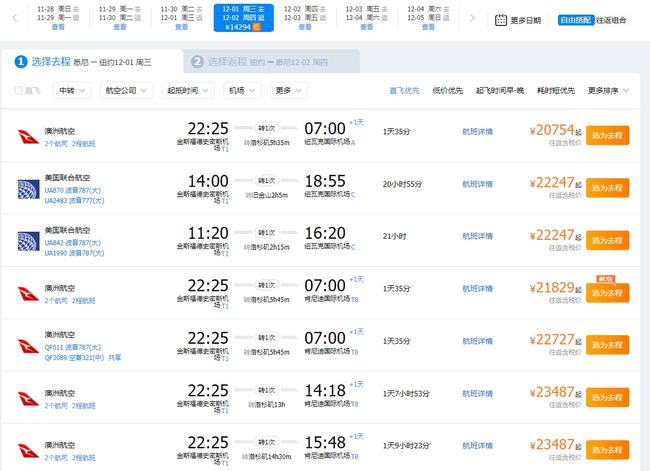Sort by 起飞时间早-晚
The height and width of the screenshot is (471, 650).
500,90
